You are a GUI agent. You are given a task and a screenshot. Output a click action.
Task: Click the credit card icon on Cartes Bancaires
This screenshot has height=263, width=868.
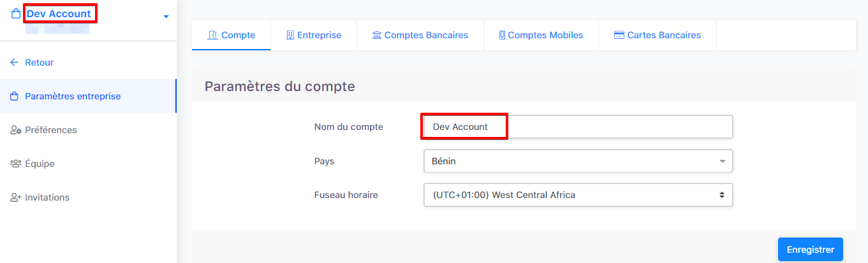(619, 35)
